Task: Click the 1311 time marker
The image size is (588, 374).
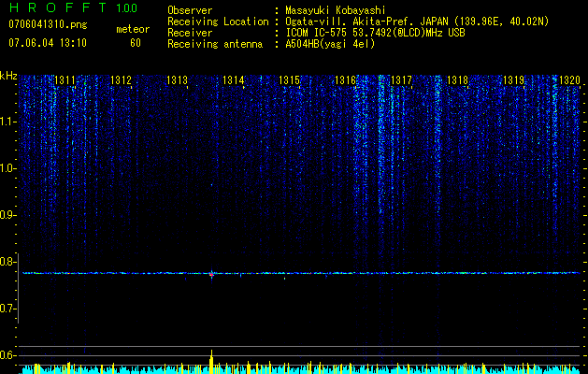Action: (65, 79)
